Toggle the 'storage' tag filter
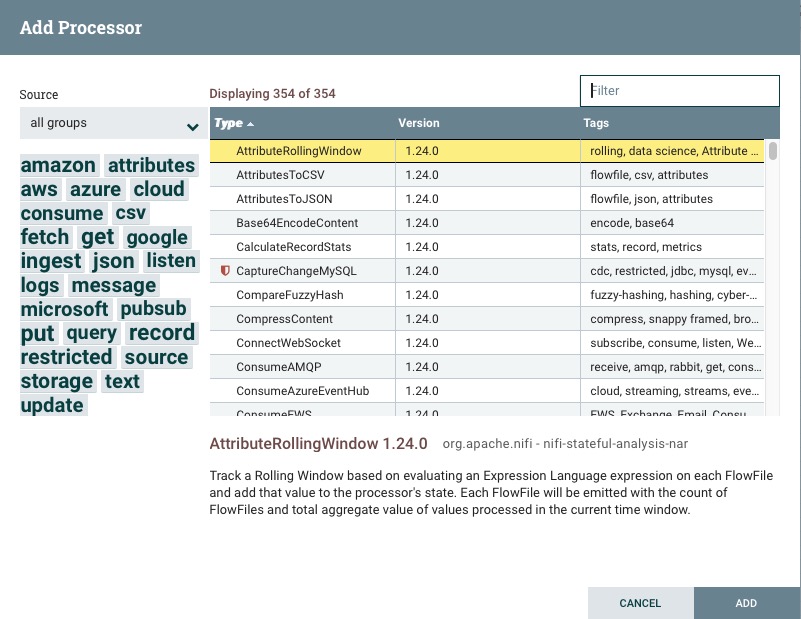Viewport: 801px width, 619px height. coord(57,381)
